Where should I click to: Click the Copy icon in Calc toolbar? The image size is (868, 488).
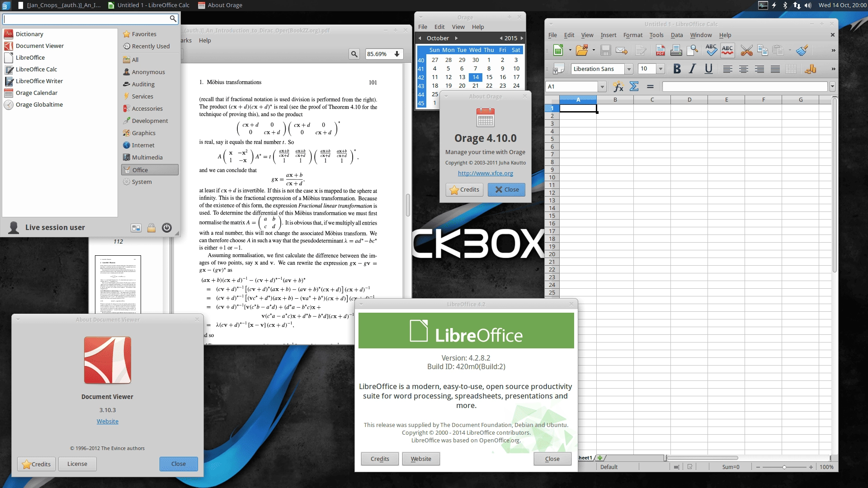[763, 51]
